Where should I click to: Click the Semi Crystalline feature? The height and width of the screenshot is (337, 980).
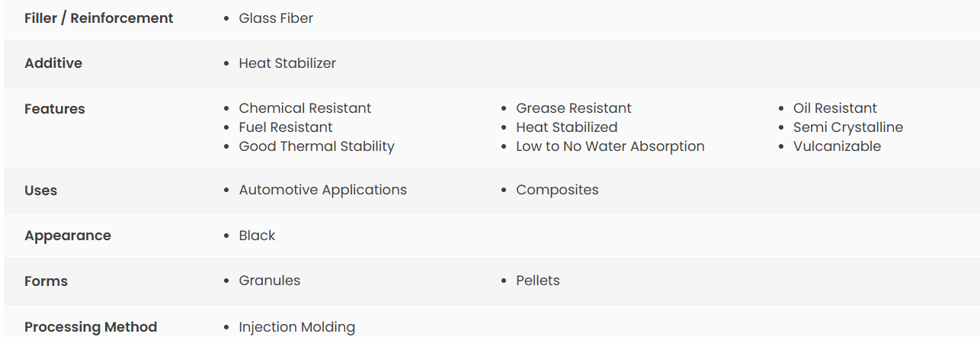click(848, 127)
